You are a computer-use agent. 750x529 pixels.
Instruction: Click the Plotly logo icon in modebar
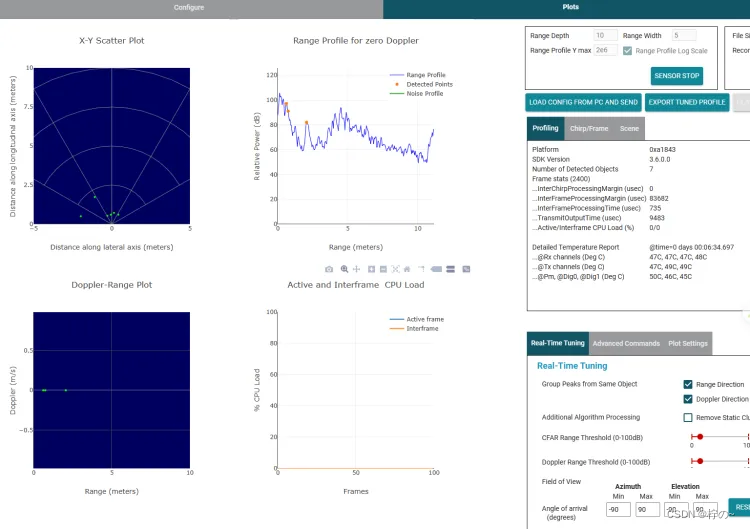coord(466,269)
